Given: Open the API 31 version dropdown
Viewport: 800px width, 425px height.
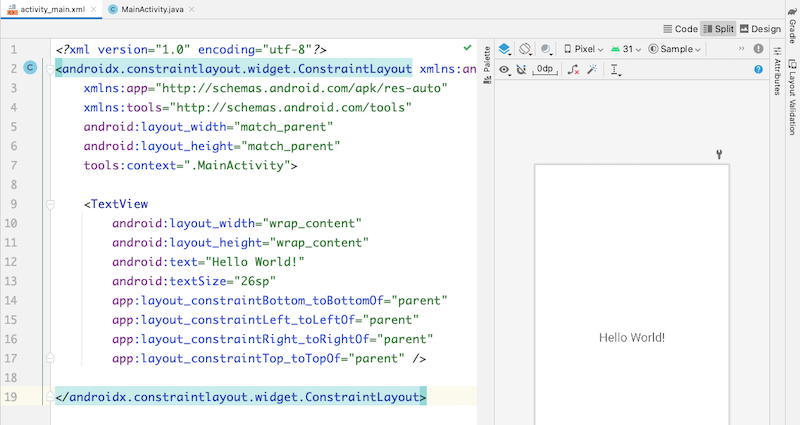Looking at the screenshot, I should pos(626,49).
